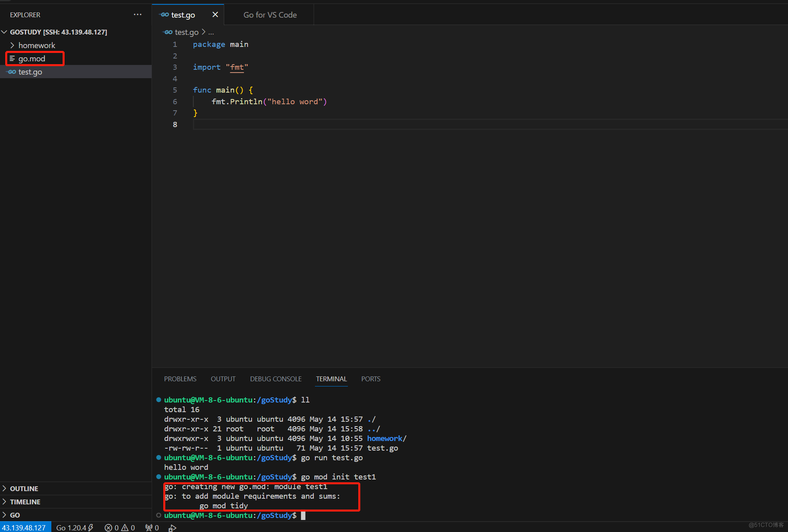
Task: Expand the GO section in sidebar
Action: tap(76, 515)
